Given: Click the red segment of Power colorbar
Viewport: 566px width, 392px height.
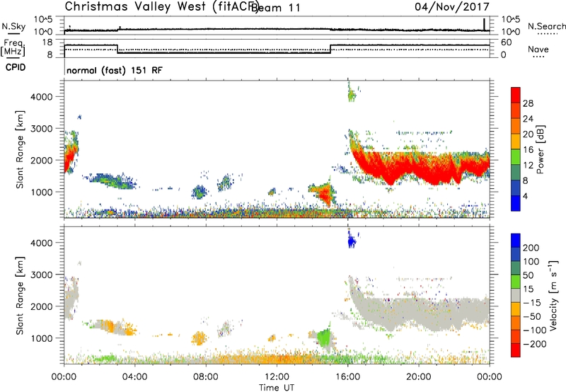Looking at the screenshot, I should (x=516, y=95).
